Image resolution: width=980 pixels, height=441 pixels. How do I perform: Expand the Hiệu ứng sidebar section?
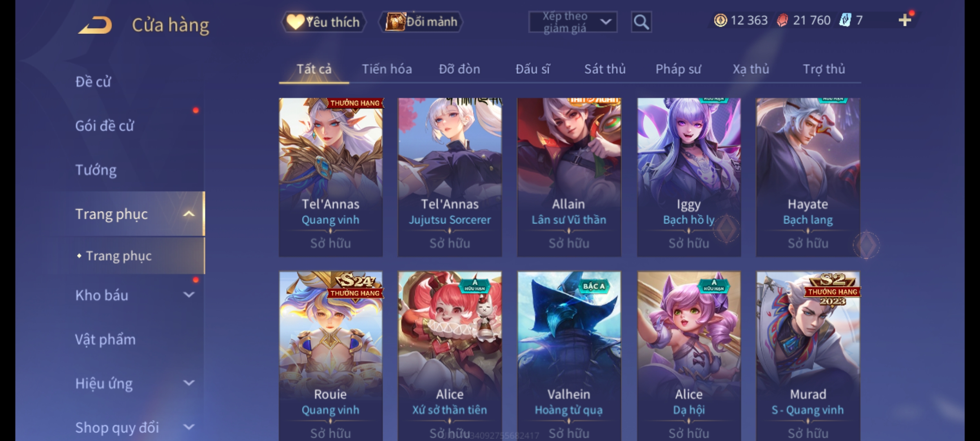pos(189,383)
